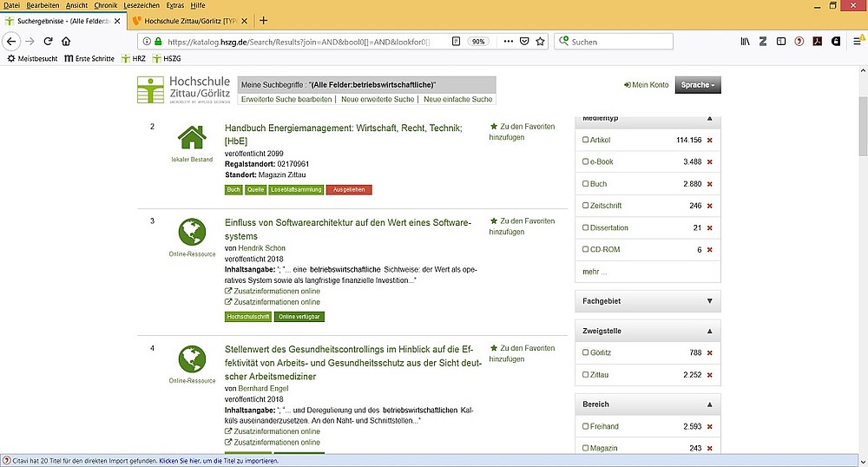
Task: Click the bookmark star in the address bar
Action: tap(540, 41)
